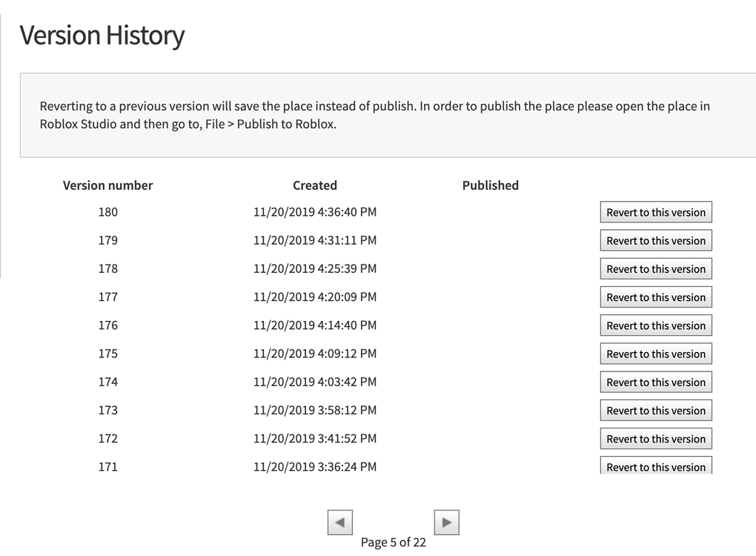
Task: Revert to version 174
Action: click(656, 382)
